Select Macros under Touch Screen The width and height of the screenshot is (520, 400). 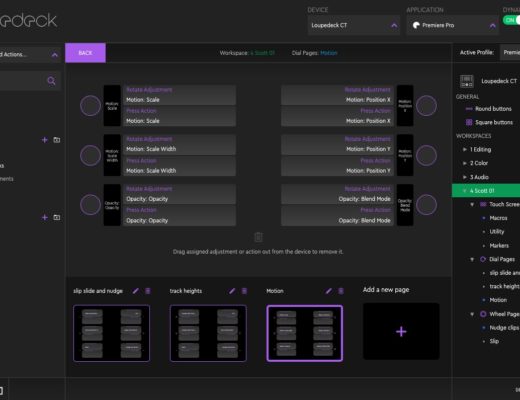[x=498, y=218]
